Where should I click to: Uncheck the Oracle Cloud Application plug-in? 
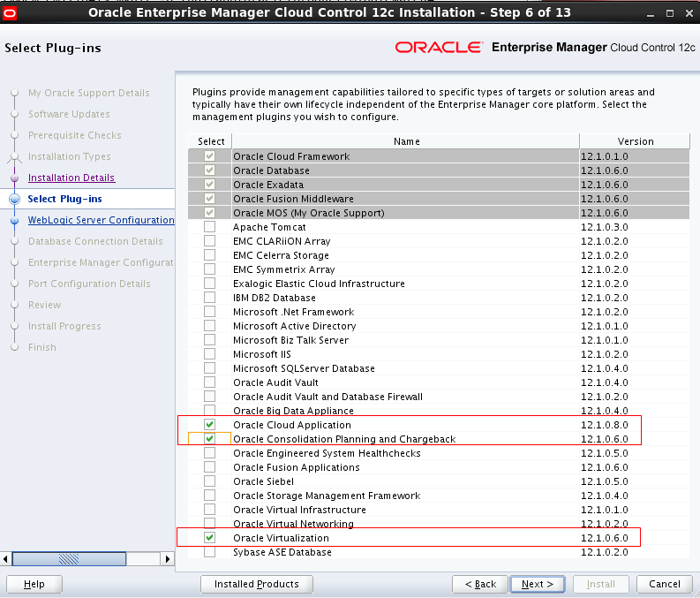pyautogui.click(x=209, y=425)
